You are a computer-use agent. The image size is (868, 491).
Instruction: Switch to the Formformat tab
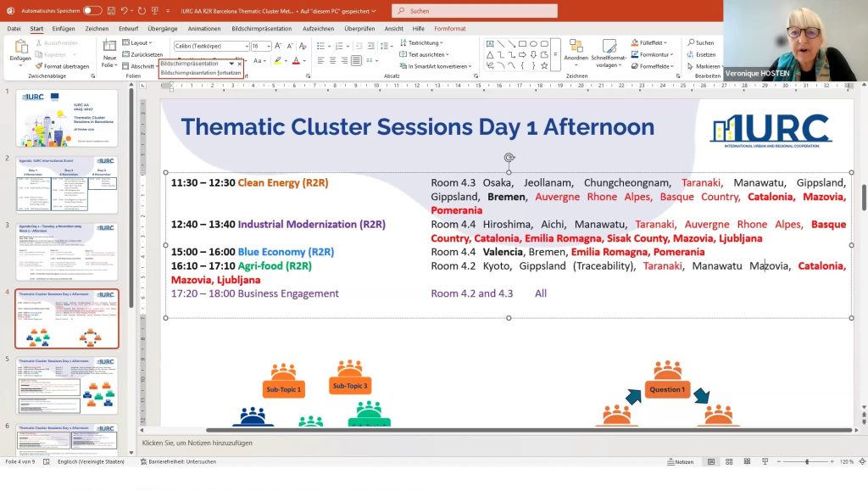450,28
